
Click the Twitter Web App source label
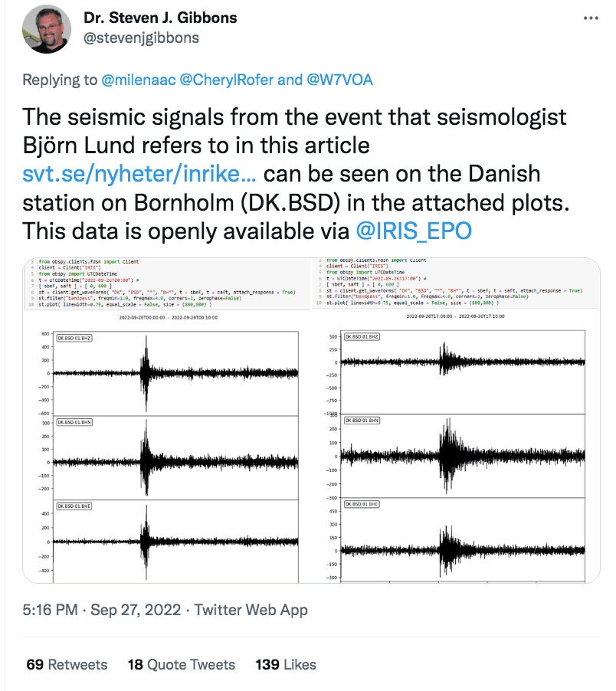point(251,610)
